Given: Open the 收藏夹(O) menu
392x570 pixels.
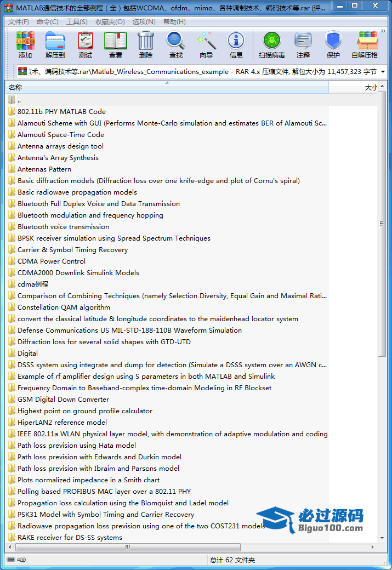Looking at the screenshot, I should (110, 22).
